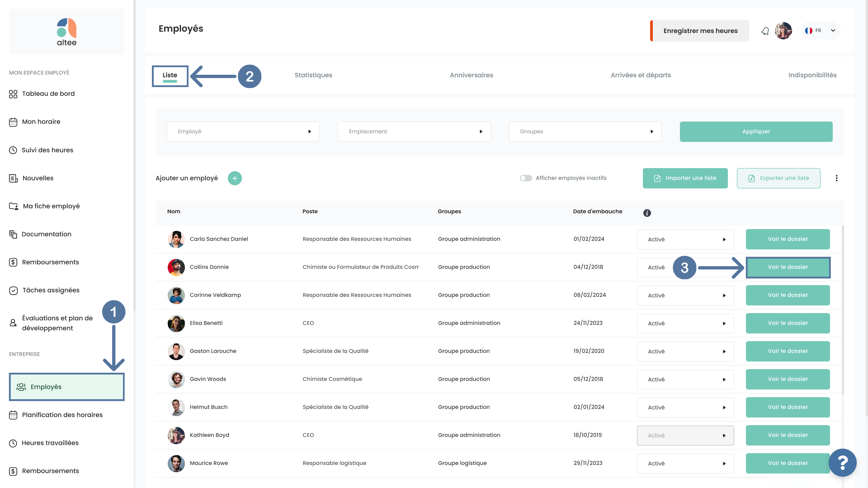
Task: Click Maurice Rowe's avatar photo
Action: (x=176, y=463)
